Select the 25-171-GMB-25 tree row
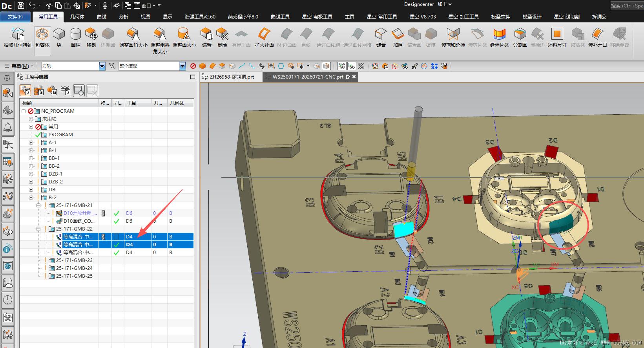The image size is (644, 348). (x=74, y=276)
